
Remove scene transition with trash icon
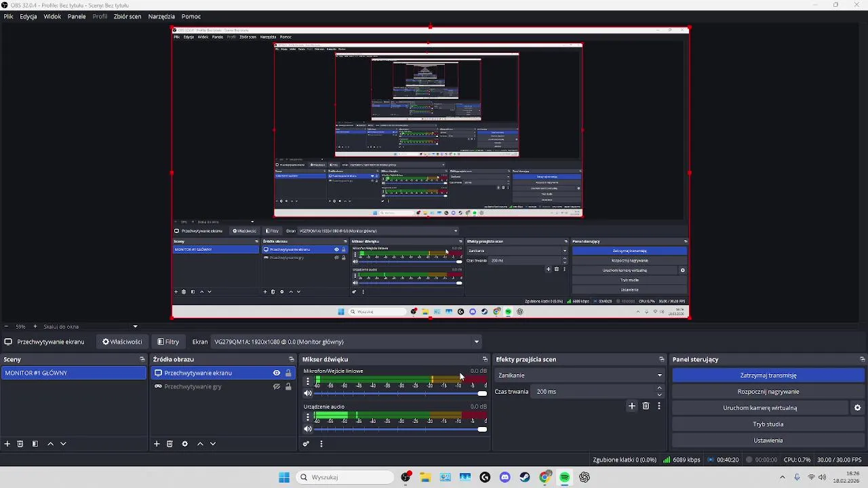coord(646,406)
